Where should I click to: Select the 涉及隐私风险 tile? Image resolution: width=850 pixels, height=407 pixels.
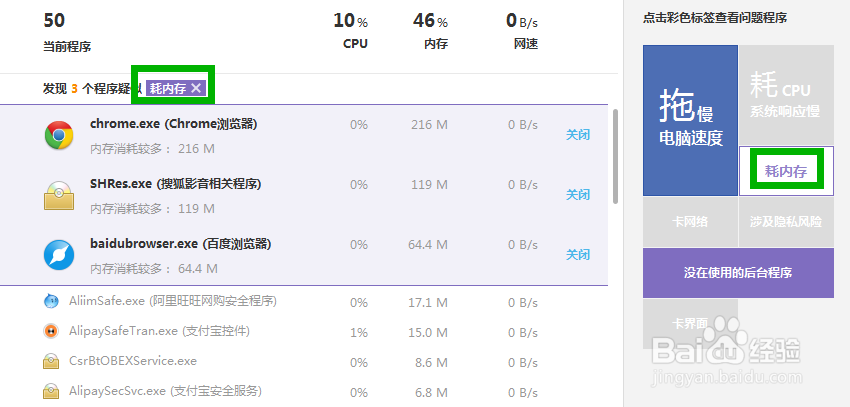pos(786,222)
